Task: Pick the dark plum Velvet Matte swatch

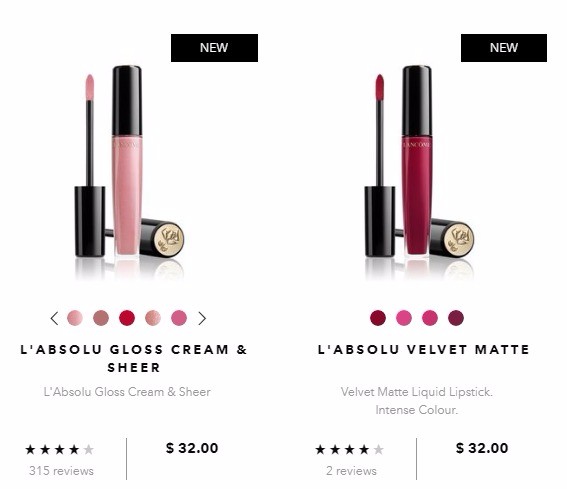Action: tap(456, 318)
